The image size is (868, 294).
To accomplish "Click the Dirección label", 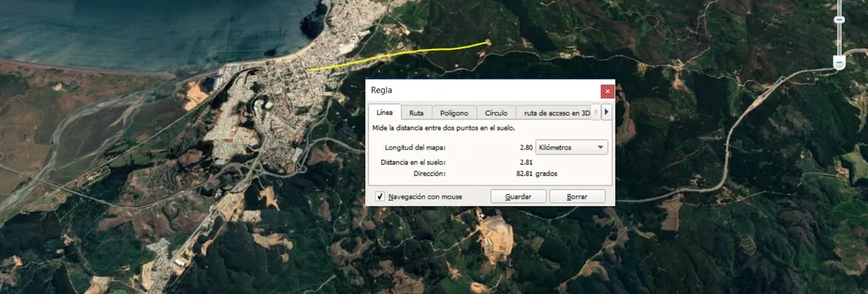I will click(x=430, y=173).
